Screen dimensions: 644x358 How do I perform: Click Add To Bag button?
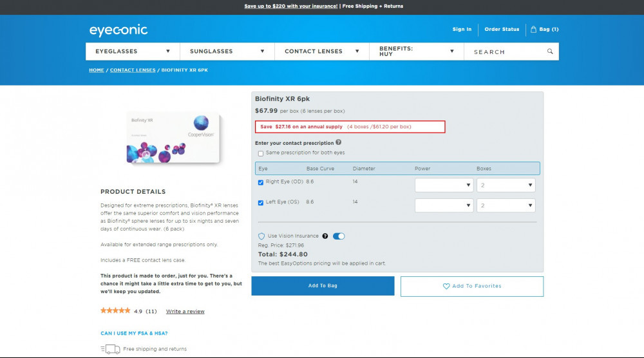323,286
